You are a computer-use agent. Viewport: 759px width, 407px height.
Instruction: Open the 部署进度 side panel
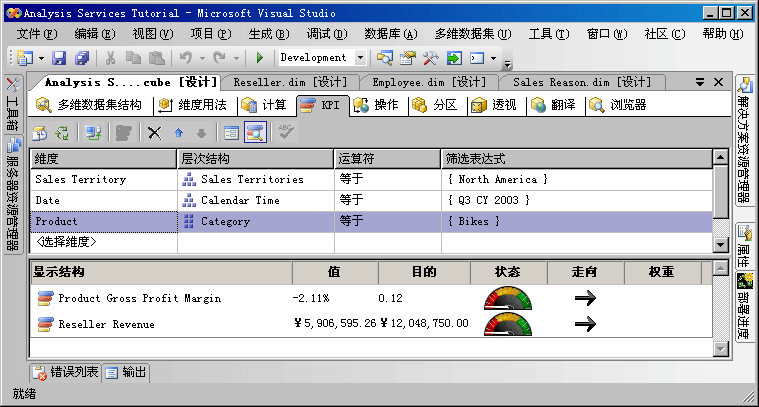744,307
